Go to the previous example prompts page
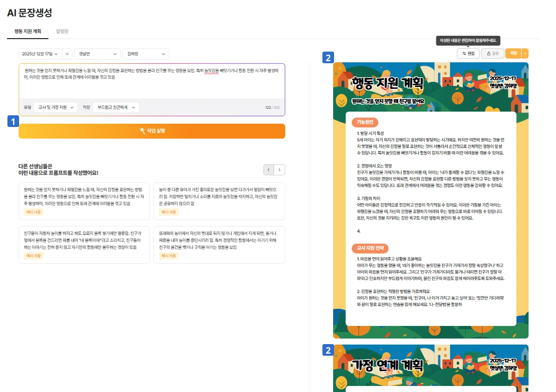Image resolution: width=556 pixels, height=392 pixels. [269, 170]
